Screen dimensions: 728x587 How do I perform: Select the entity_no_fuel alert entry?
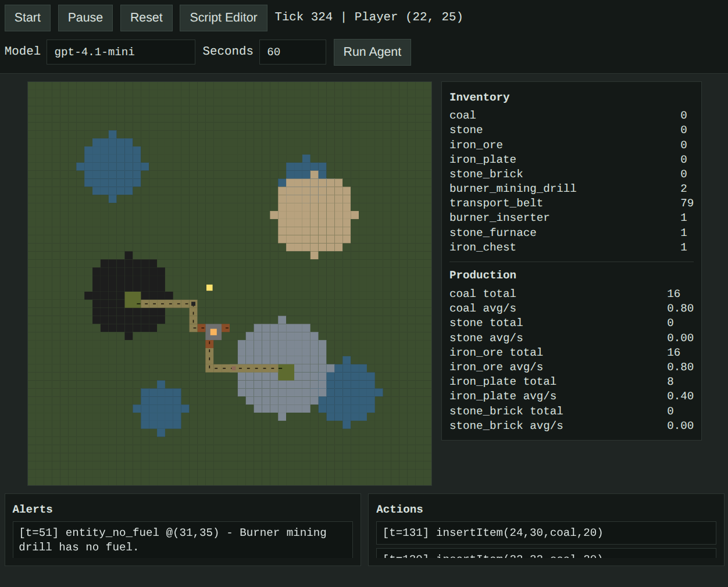(x=183, y=539)
